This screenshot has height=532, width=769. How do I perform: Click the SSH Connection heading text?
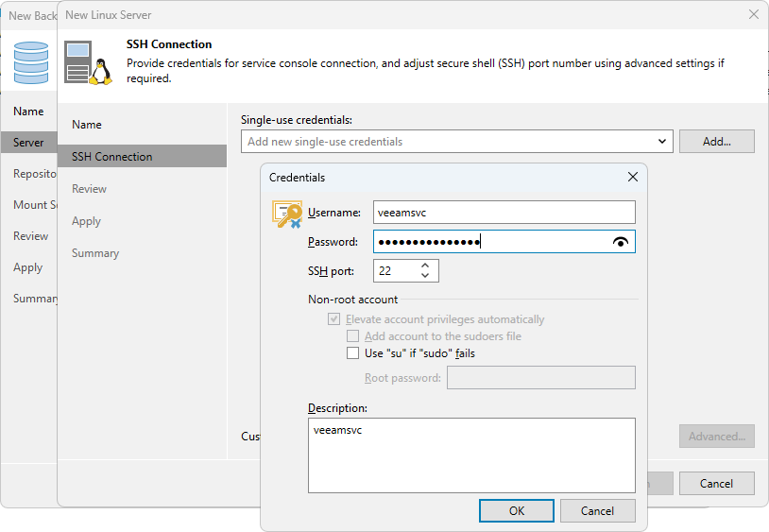click(x=169, y=44)
